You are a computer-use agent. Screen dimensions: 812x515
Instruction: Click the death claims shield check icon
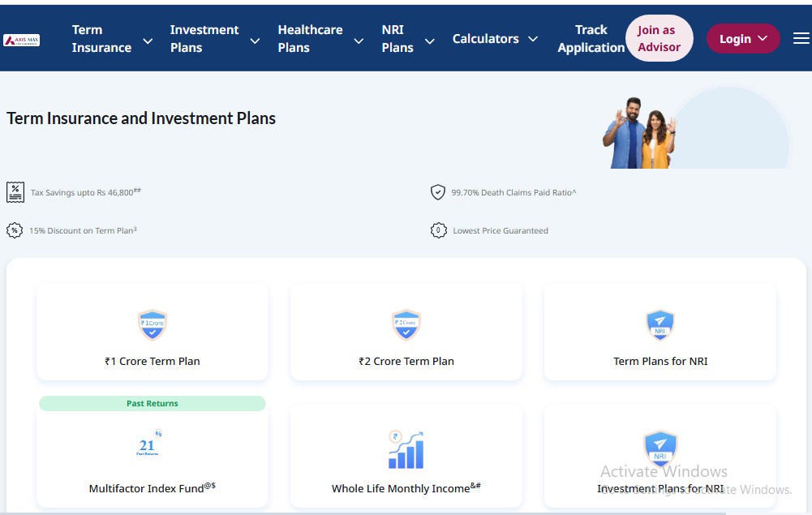pyautogui.click(x=438, y=192)
